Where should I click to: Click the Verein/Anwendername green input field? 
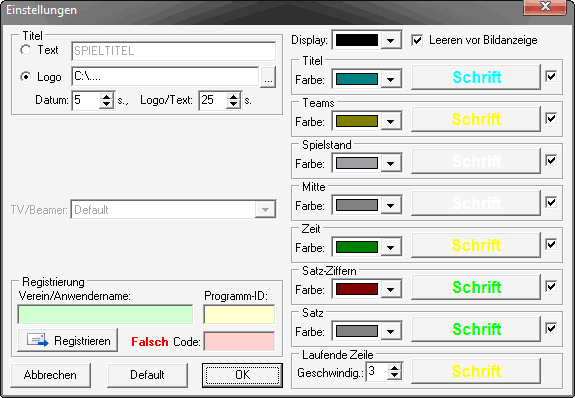click(105, 314)
